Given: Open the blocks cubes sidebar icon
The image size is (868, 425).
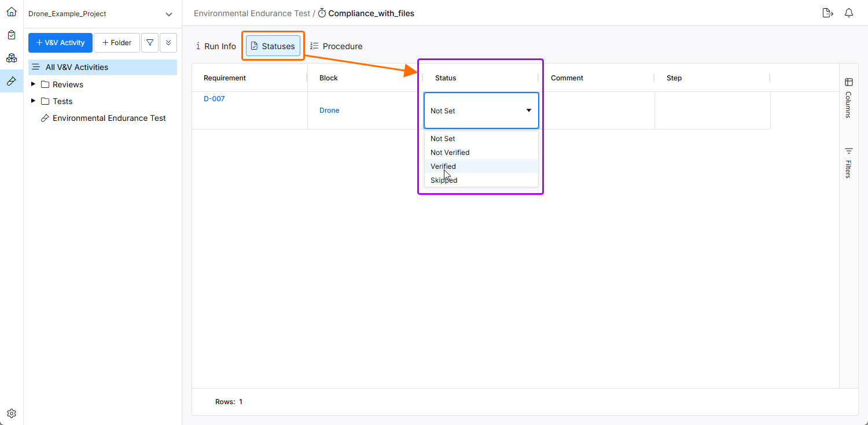Looking at the screenshot, I should point(12,58).
